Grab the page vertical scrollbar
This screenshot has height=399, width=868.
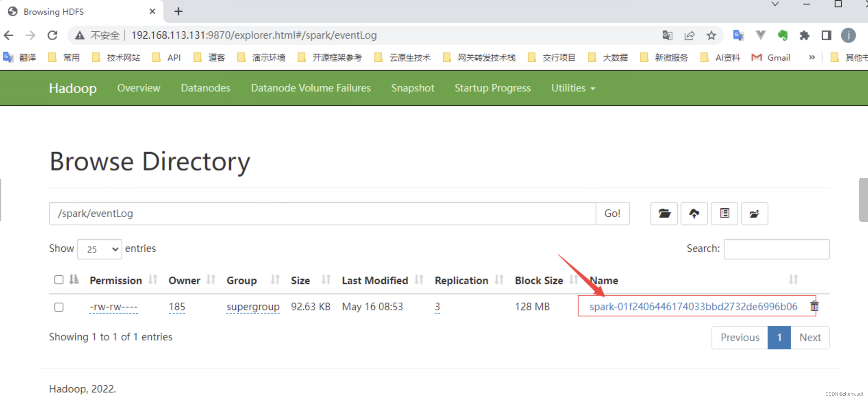pos(863,200)
